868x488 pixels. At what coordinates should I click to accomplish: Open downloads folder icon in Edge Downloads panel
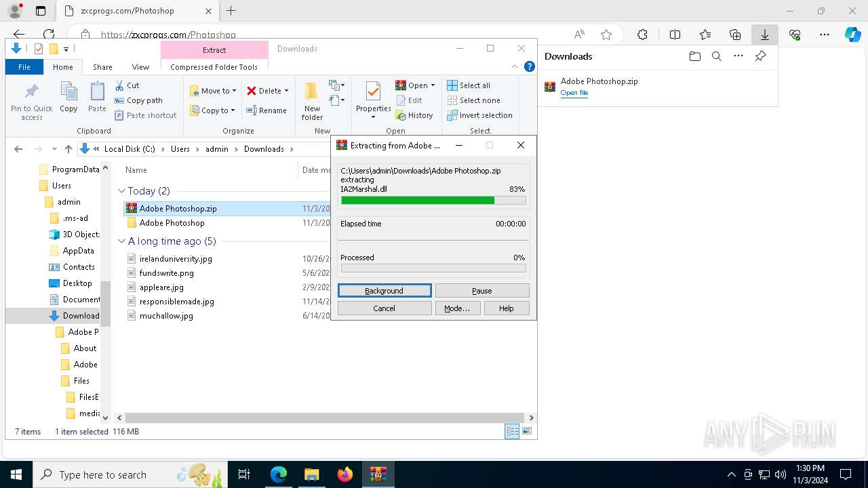pos(694,56)
